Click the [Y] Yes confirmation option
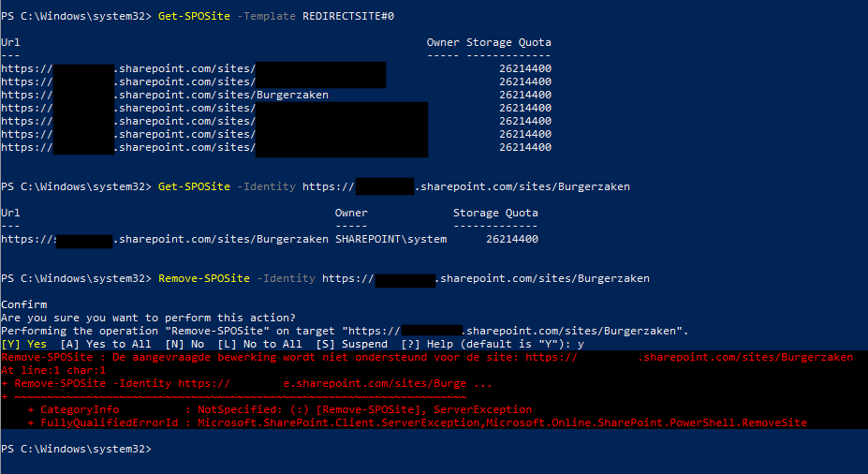This screenshot has width=868, height=474. tap(23, 344)
